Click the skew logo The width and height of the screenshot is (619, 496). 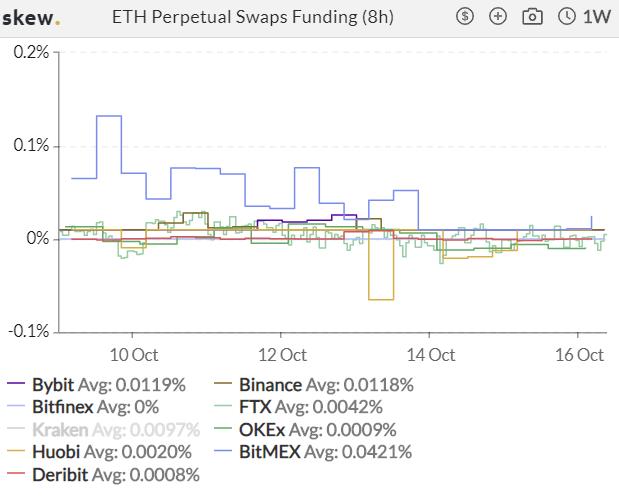point(31,18)
